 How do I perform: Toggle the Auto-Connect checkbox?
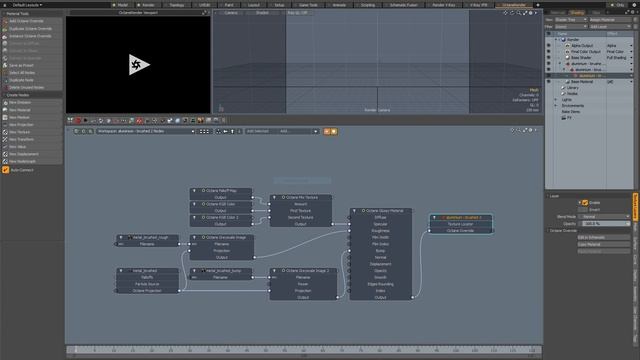(x=6, y=170)
